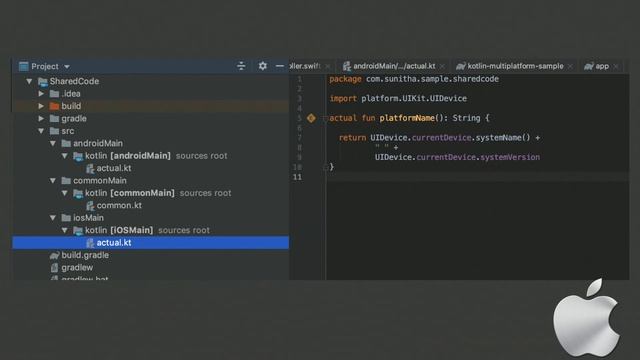Image resolution: width=640 pixels, height=360 pixels.
Task: Select commonMain folder icon
Action: (66, 181)
